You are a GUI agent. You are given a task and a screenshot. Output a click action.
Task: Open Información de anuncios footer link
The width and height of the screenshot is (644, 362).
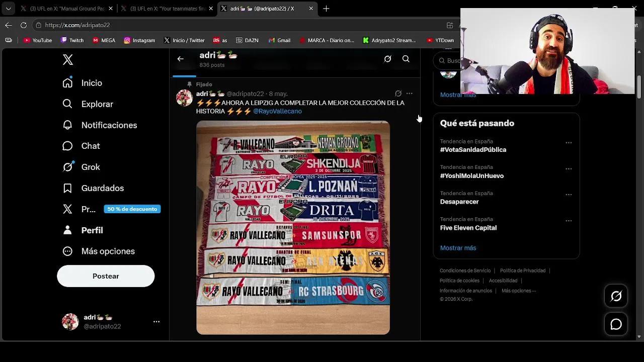(x=466, y=291)
